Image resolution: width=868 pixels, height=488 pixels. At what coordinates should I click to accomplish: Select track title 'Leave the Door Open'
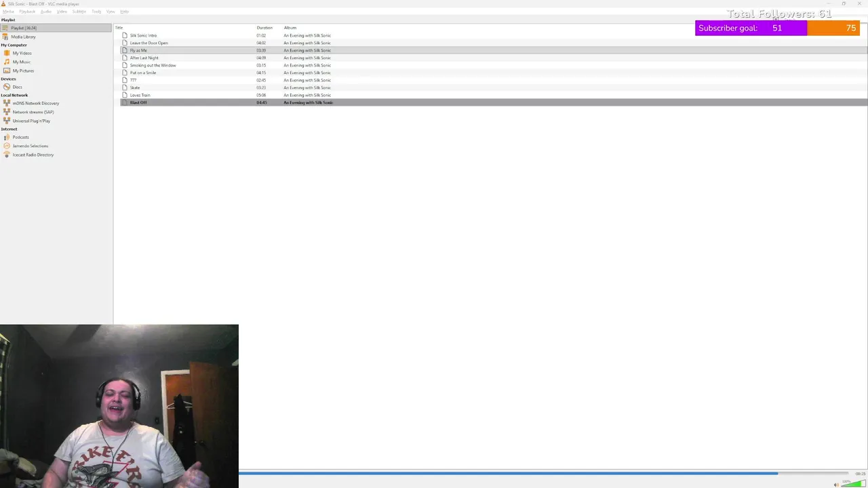point(149,43)
